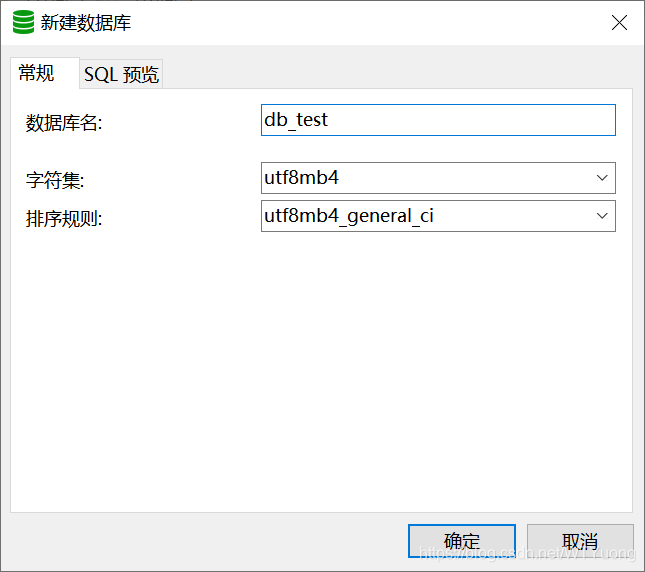Click the 数据库名: label
Image resolution: width=645 pixels, height=572 pixels.
[64, 123]
